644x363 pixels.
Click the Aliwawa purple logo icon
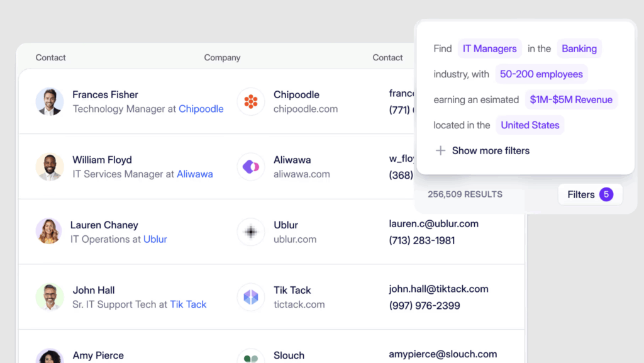click(x=250, y=167)
